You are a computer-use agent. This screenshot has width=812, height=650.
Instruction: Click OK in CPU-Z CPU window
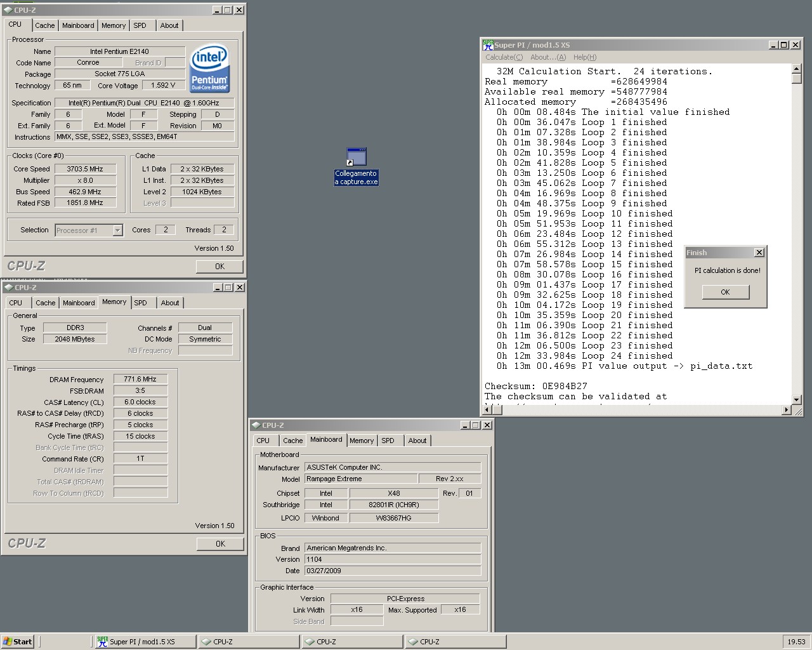219,267
